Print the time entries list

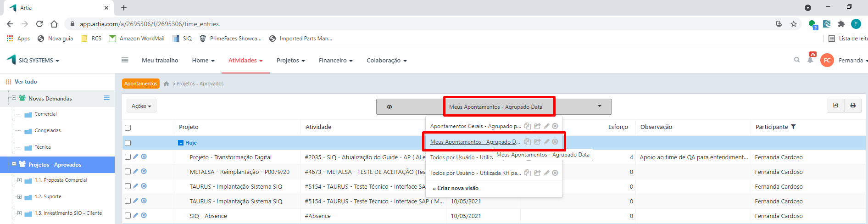coord(853,106)
